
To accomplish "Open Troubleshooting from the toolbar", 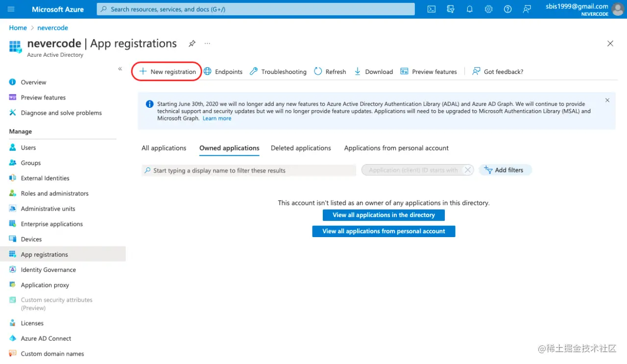I will pos(278,72).
